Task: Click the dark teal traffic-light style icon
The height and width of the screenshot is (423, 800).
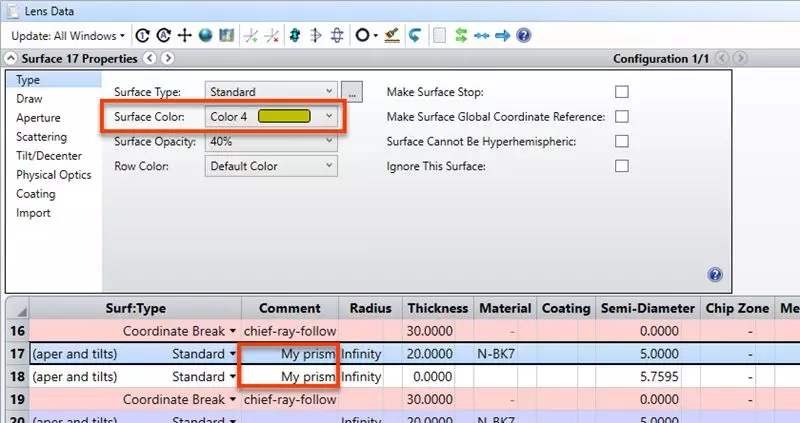Action: coord(294,35)
